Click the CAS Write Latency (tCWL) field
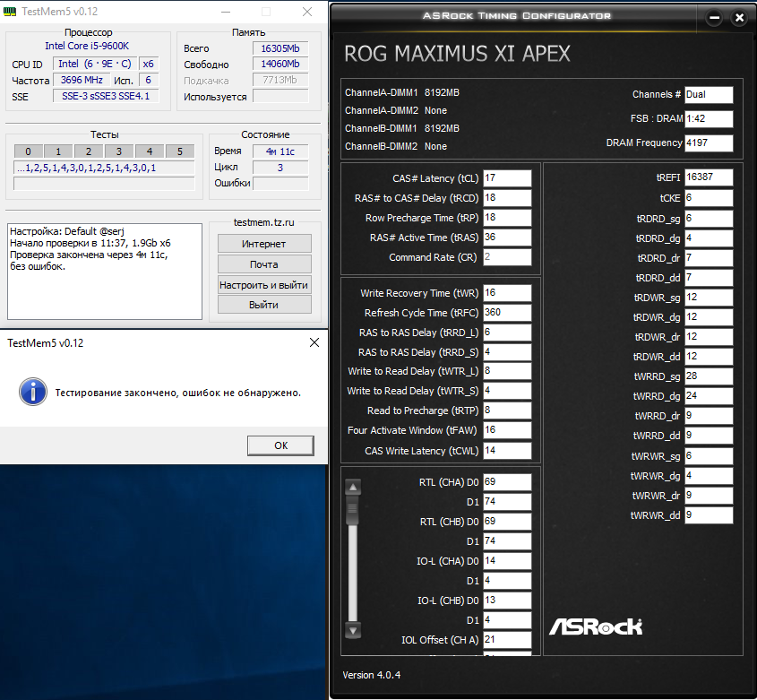This screenshot has height=700, width=757. point(507,451)
